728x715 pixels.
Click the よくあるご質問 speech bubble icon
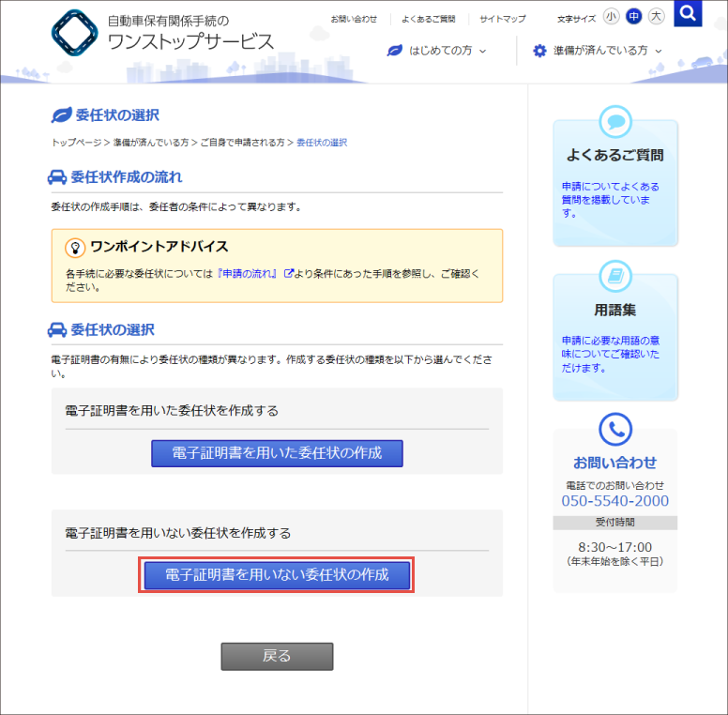[x=615, y=121]
